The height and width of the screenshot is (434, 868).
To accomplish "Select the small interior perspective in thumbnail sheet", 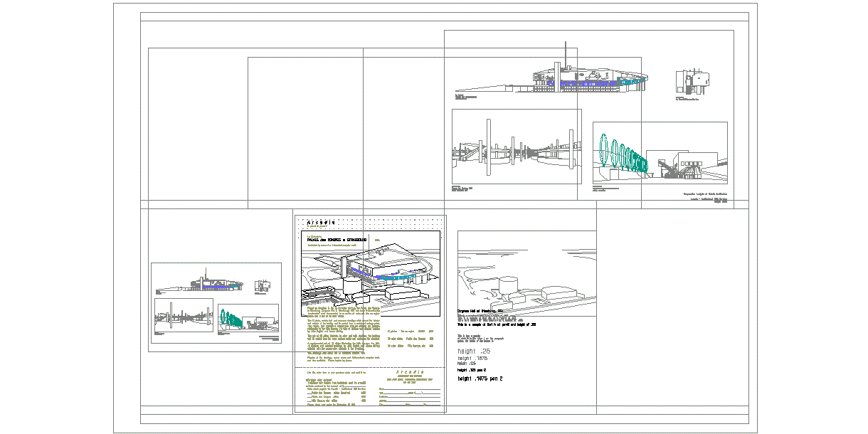I will 184,314.
